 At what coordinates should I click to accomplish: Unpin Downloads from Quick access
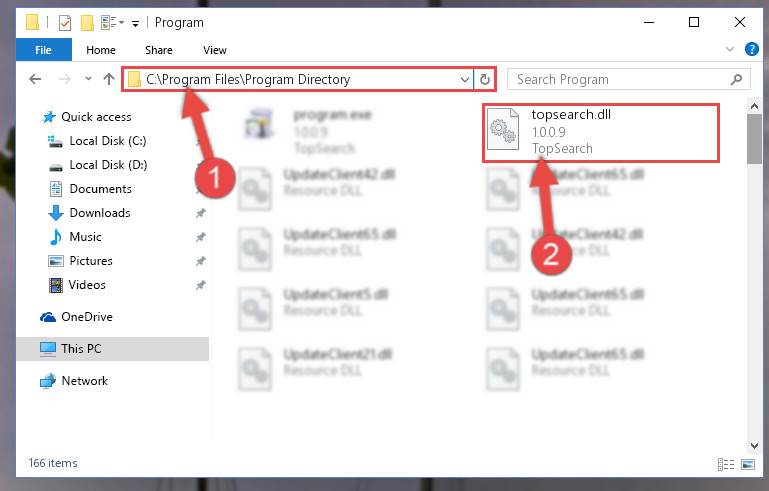[201, 213]
